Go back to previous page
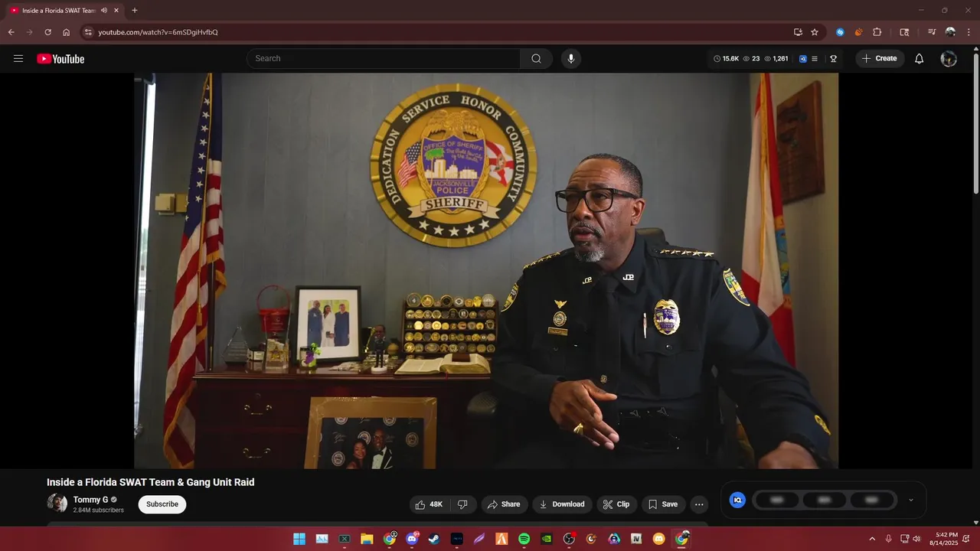980x551 pixels. (x=11, y=32)
